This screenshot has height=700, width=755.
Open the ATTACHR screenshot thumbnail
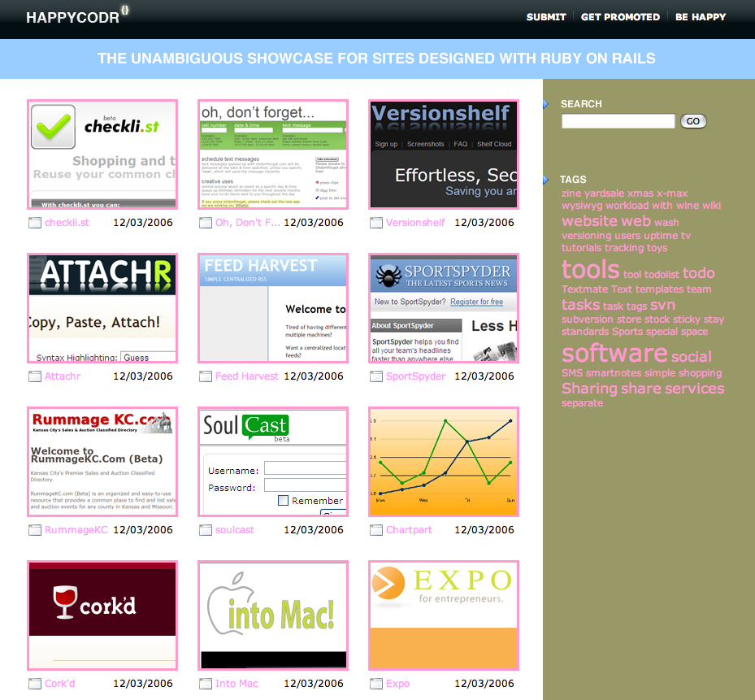coord(102,308)
